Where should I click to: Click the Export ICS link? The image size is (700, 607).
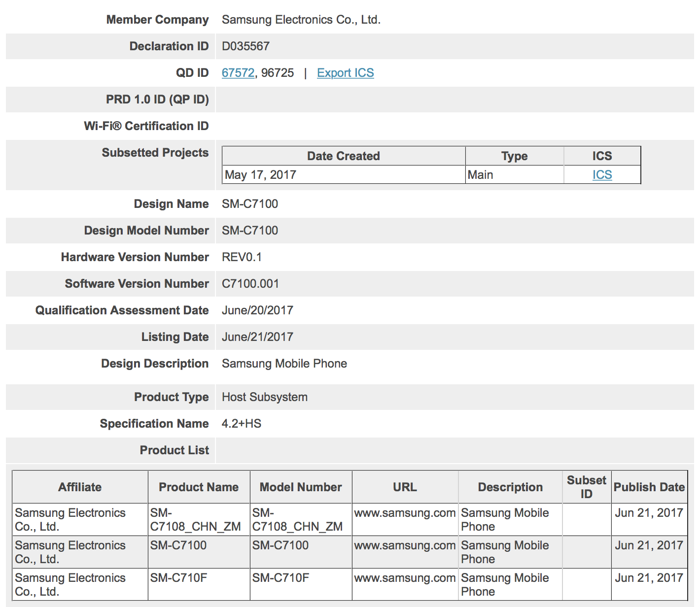(x=345, y=73)
